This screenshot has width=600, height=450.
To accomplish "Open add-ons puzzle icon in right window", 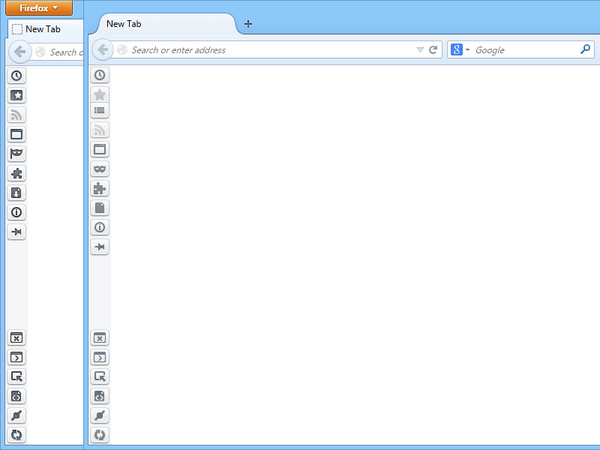I will (x=100, y=188).
